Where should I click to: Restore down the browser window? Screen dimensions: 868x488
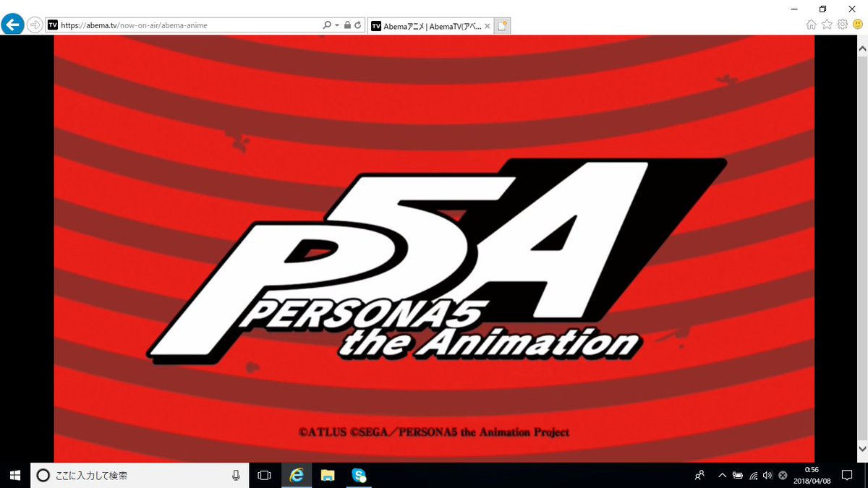click(822, 8)
